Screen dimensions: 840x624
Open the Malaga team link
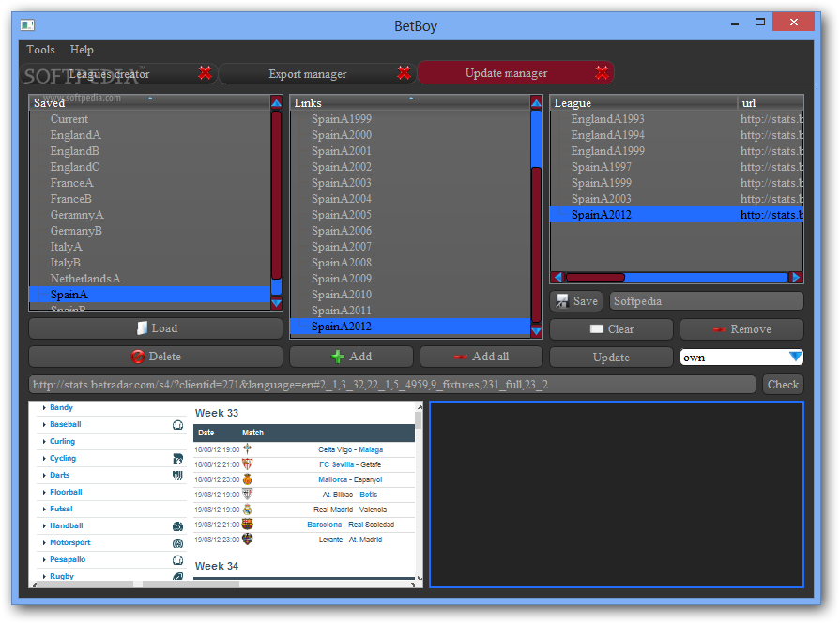click(371, 449)
